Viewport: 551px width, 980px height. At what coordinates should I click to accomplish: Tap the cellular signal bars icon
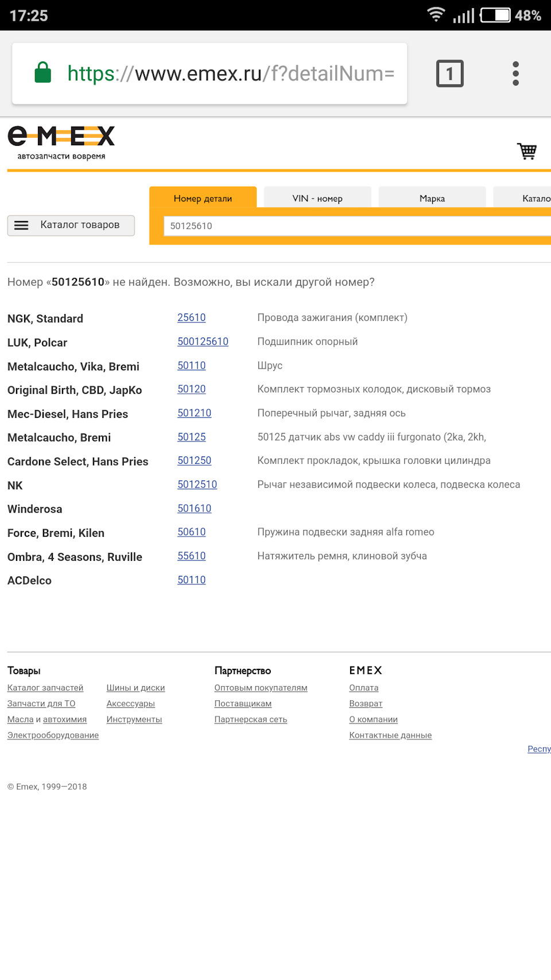point(464,16)
